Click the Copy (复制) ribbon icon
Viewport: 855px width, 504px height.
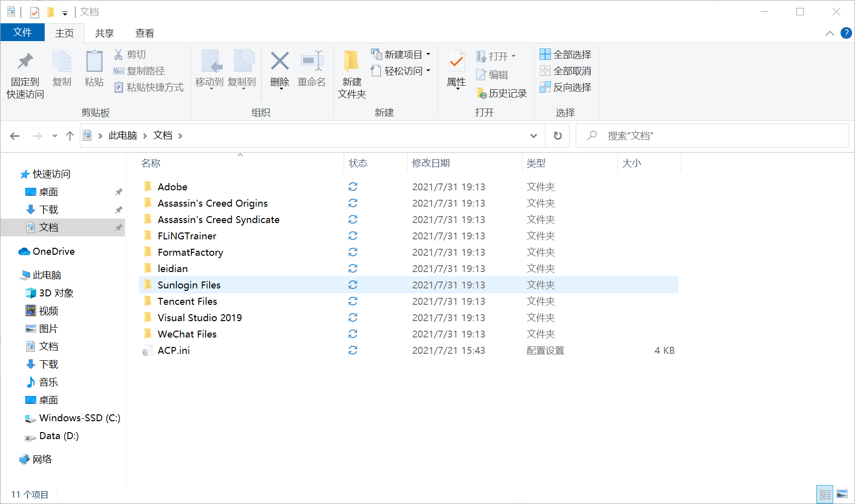tap(62, 68)
